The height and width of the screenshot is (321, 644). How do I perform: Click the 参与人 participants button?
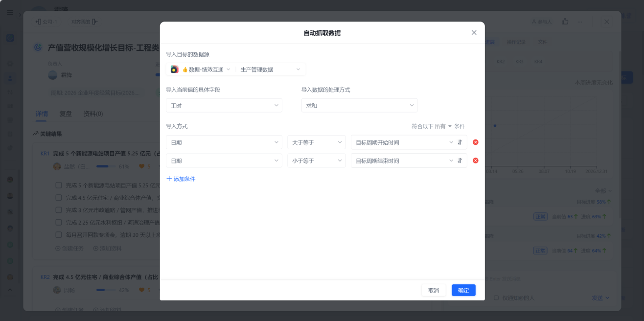pos(541,22)
